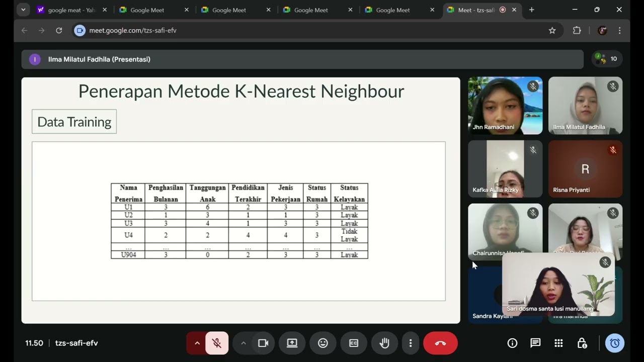Click the U904 row name cell
Viewport: 644px width, 362px height.
click(129, 255)
